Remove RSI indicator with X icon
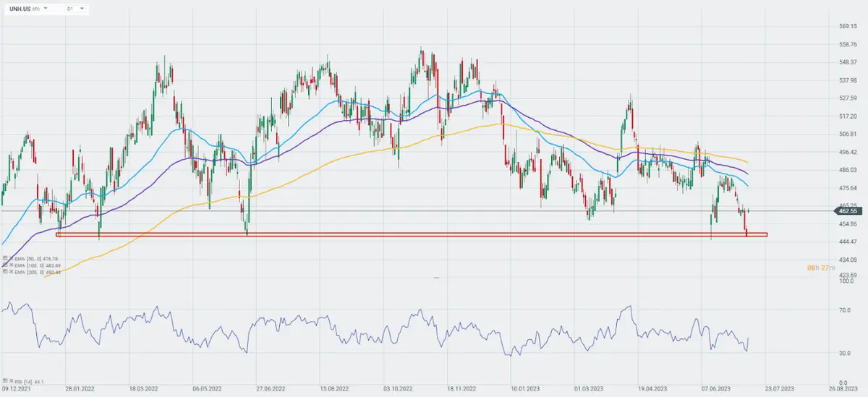 click(x=10, y=381)
